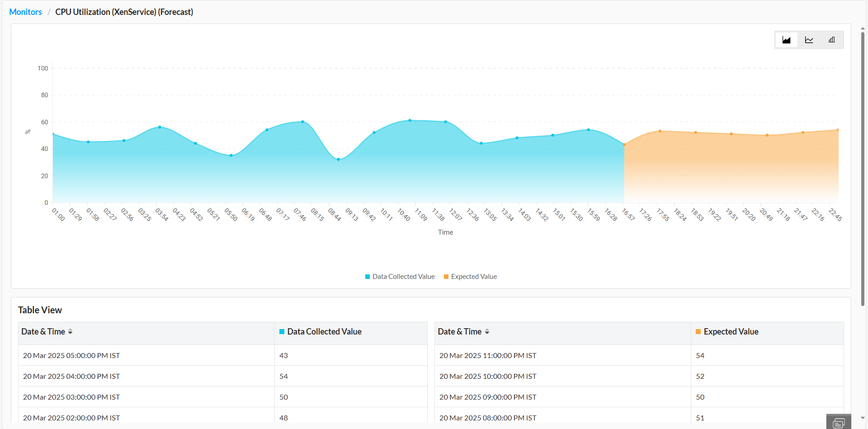Screen dimensions: 868x429
Task: Switch to the bar chart view
Action: (831, 40)
